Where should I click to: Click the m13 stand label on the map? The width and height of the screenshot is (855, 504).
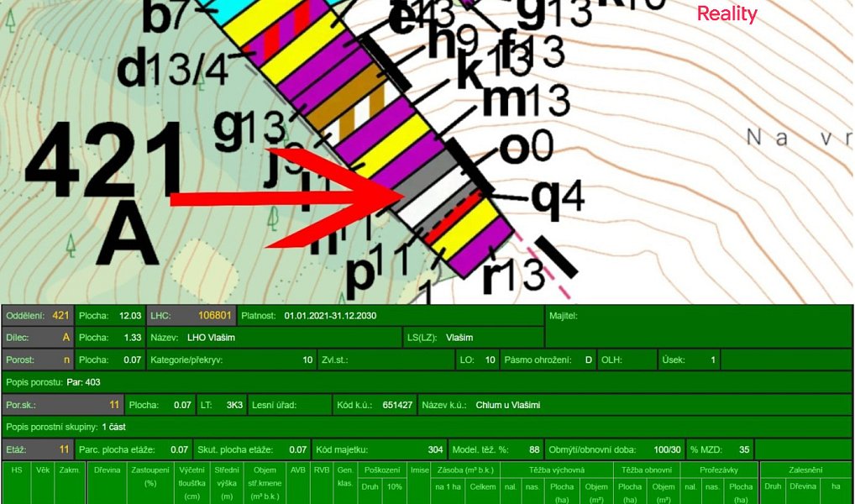point(526,102)
